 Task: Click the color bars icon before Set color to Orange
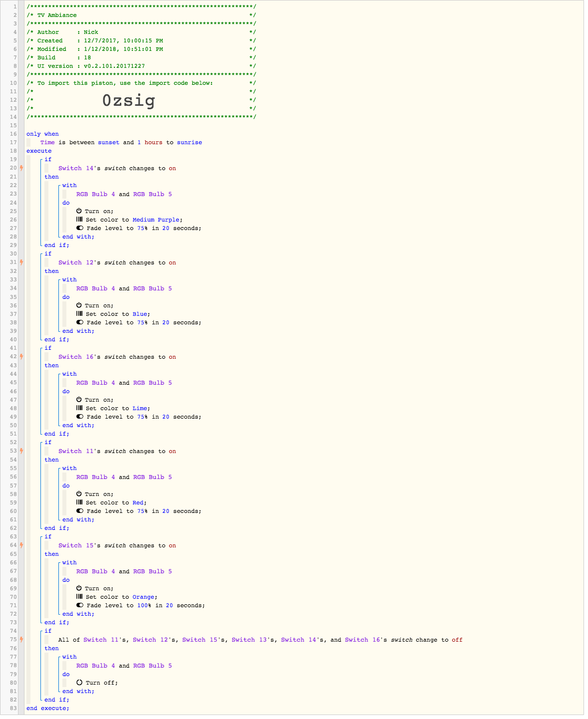(79, 597)
